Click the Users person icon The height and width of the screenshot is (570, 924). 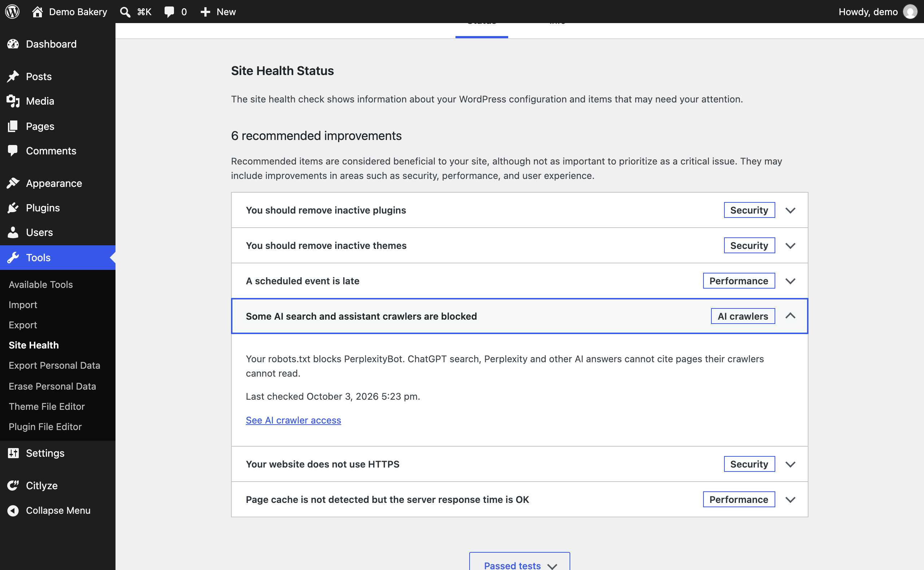point(13,232)
